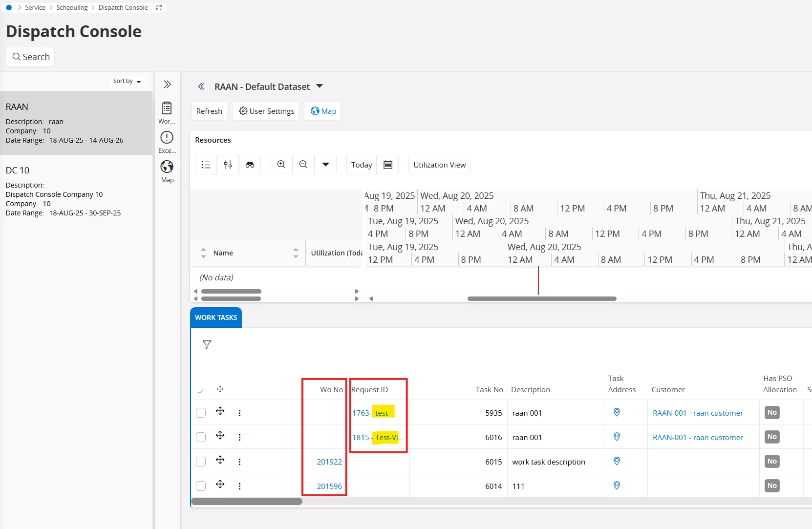The image size is (812, 529).
Task: Click Scheduling in the breadcrumb
Action: pos(72,7)
